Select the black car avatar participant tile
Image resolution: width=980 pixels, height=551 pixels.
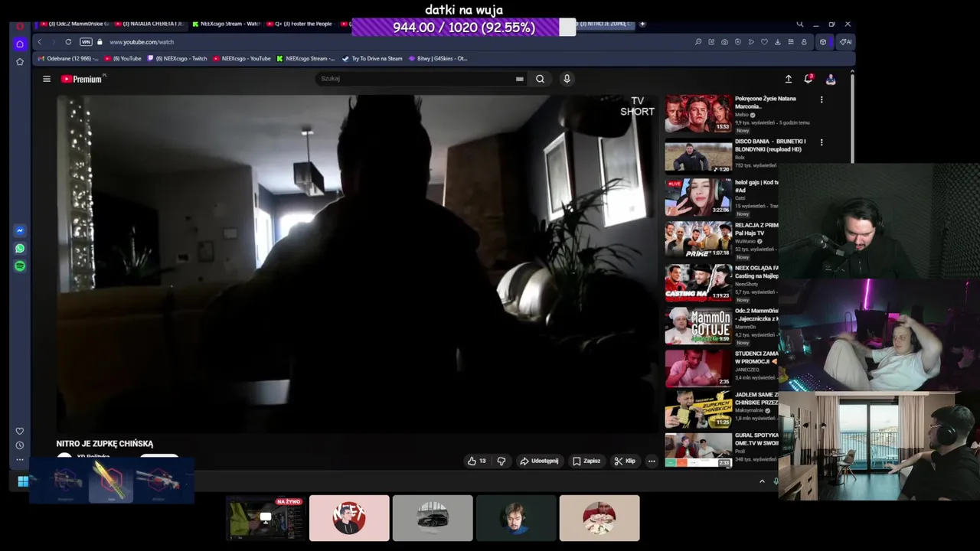click(433, 518)
